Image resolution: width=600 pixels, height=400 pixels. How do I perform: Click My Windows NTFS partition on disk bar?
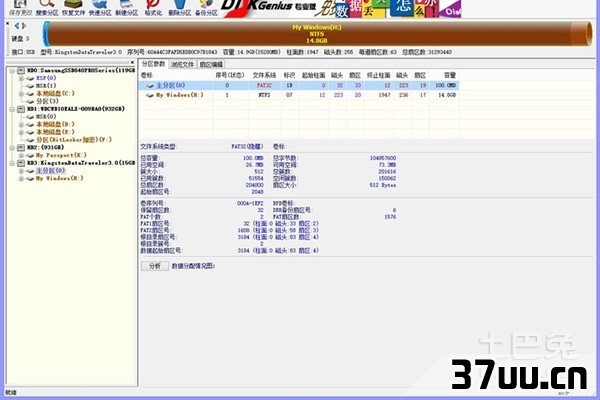coord(317,34)
